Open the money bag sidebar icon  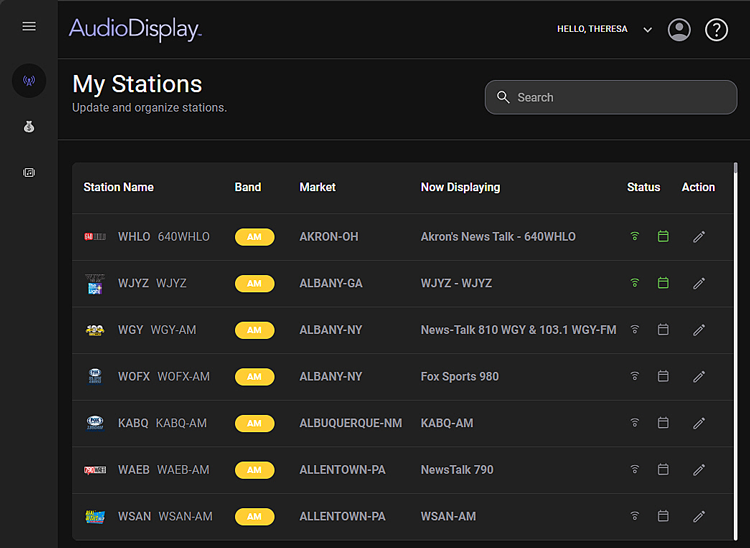(29, 127)
